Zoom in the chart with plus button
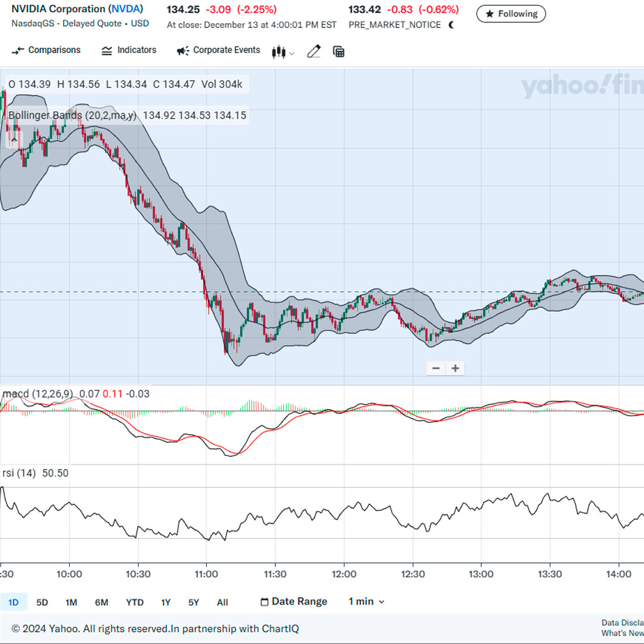This screenshot has width=644, height=644. tap(455, 369)
